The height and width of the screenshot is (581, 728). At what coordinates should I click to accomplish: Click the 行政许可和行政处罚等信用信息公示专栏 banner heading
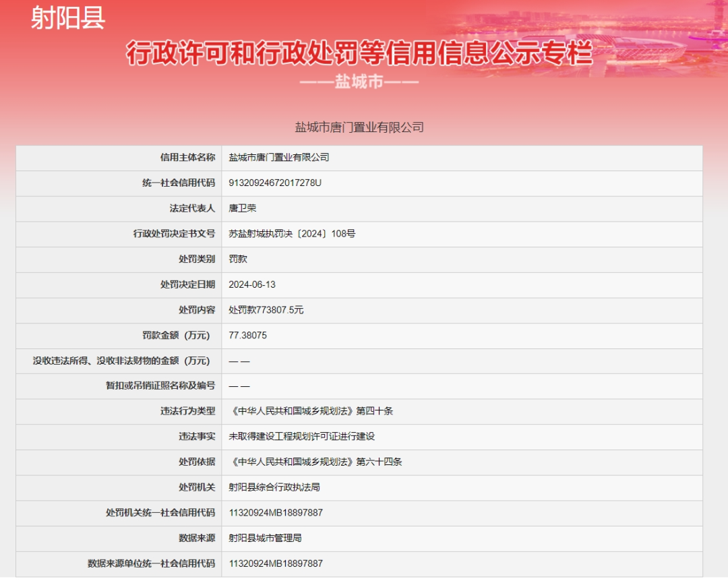359,53
